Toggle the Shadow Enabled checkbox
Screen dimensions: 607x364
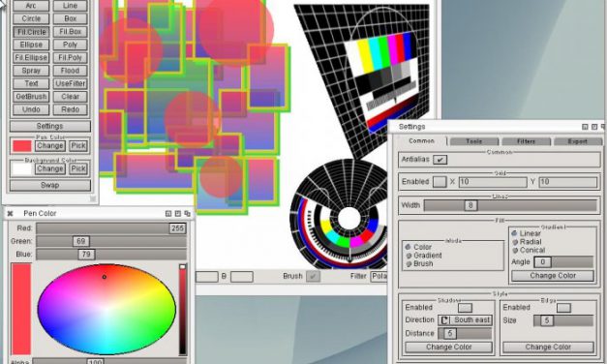pos(465,308)
